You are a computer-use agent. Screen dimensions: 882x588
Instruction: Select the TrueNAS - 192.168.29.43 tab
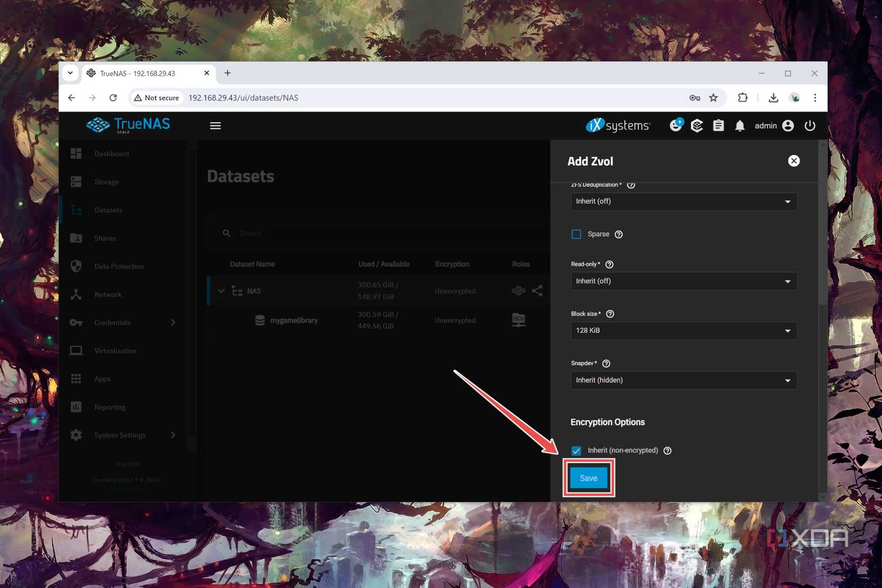click(149, 73)
